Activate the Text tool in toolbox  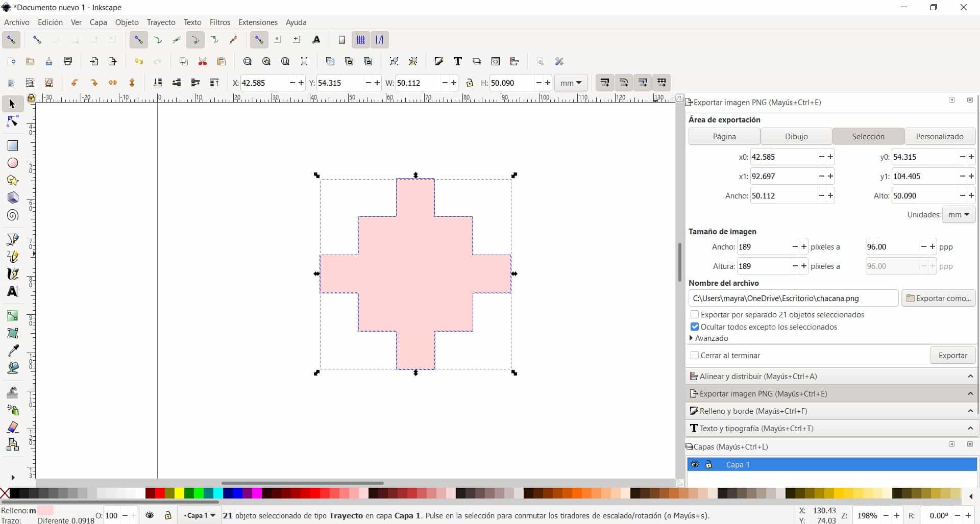[x=12, y=291]
